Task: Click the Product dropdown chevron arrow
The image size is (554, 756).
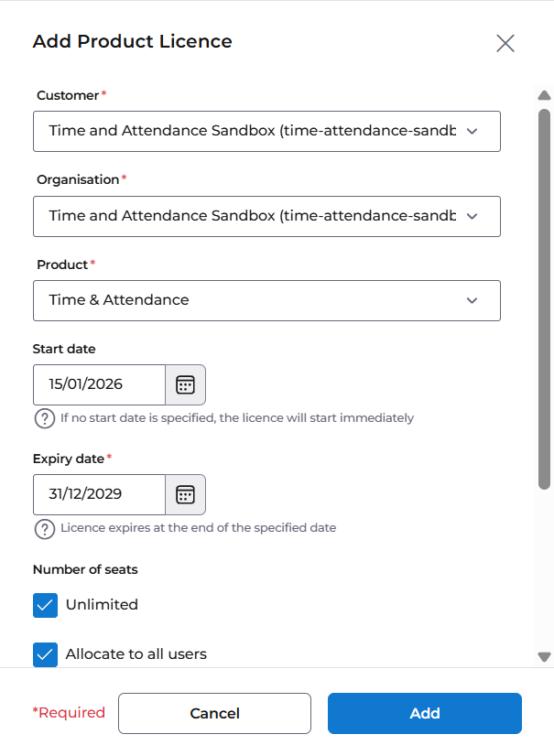Action: click(472, 300)
